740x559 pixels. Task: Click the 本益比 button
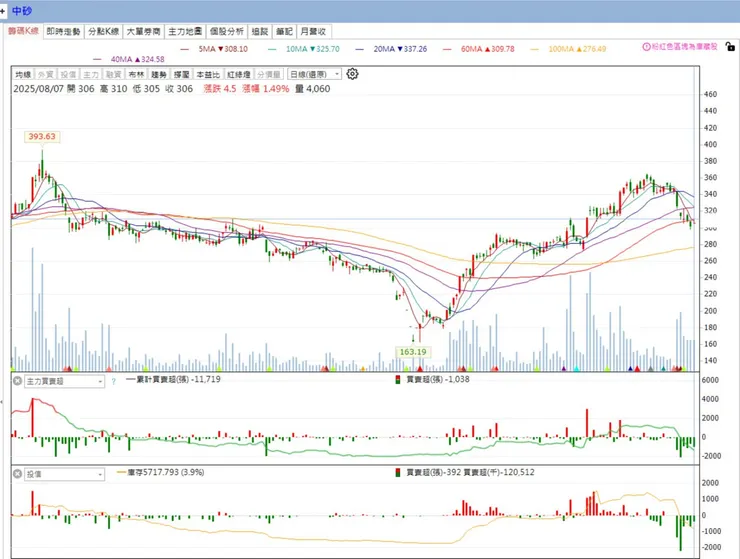tap(208, 75)
